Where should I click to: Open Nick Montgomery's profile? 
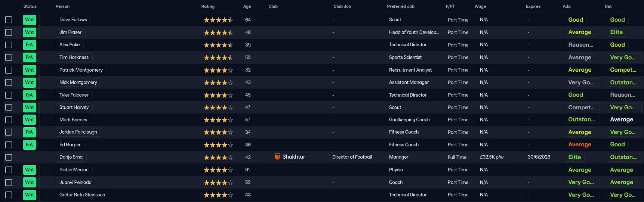[78, 83]
